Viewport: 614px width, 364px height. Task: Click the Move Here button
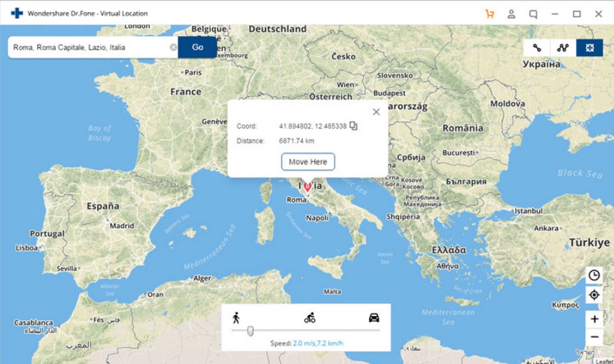tap(308, 162)
